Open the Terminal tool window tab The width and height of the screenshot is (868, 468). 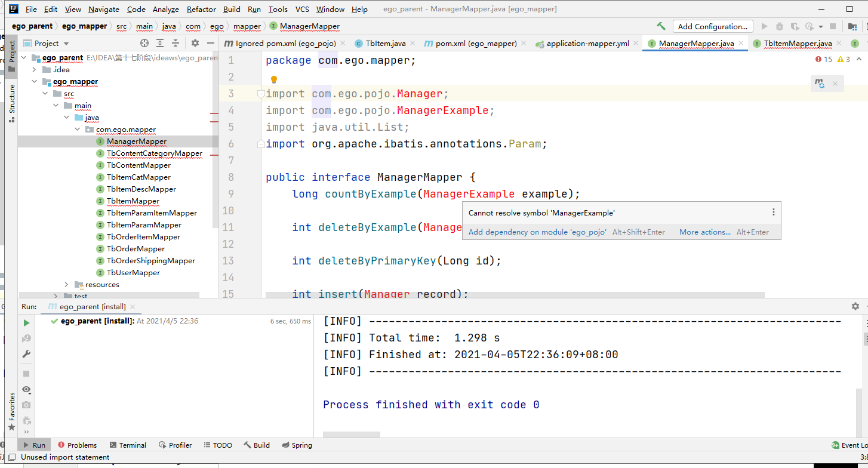(127, 445)
